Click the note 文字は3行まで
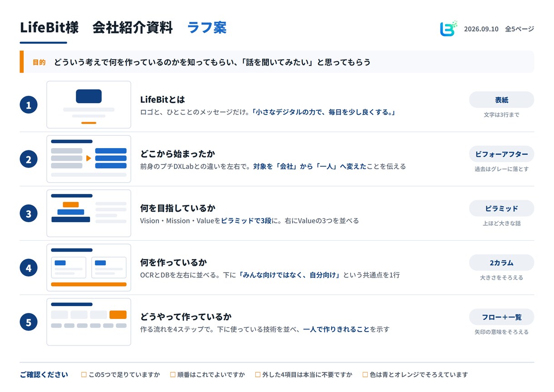The image size is (554, 392). [x=501, y=115]
